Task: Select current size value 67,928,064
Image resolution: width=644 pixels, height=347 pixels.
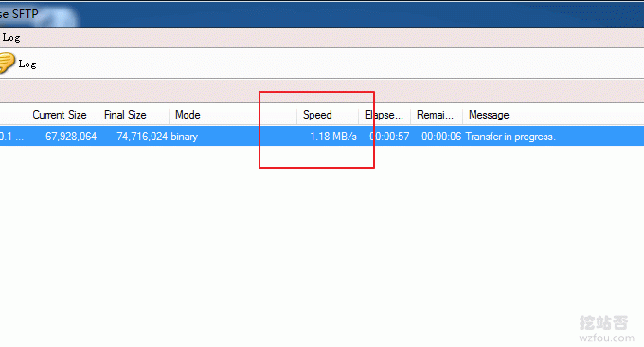Action: [x=71, y=137]
